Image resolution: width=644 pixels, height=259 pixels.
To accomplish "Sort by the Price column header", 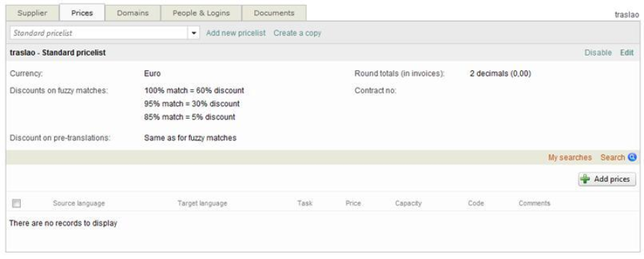I will coord(353,203).
